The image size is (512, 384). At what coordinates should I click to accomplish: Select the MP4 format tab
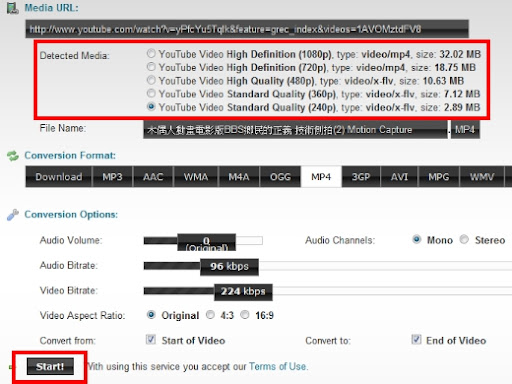321,177
